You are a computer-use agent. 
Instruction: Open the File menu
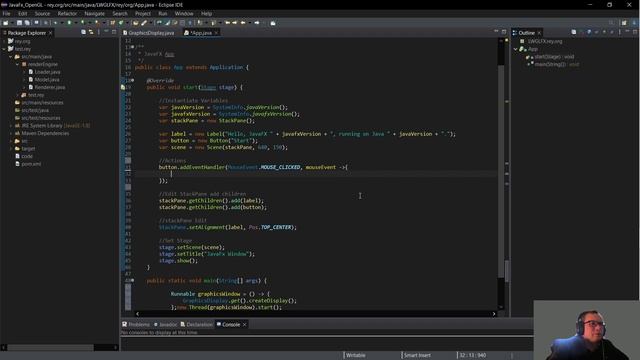tap(7, 13)
